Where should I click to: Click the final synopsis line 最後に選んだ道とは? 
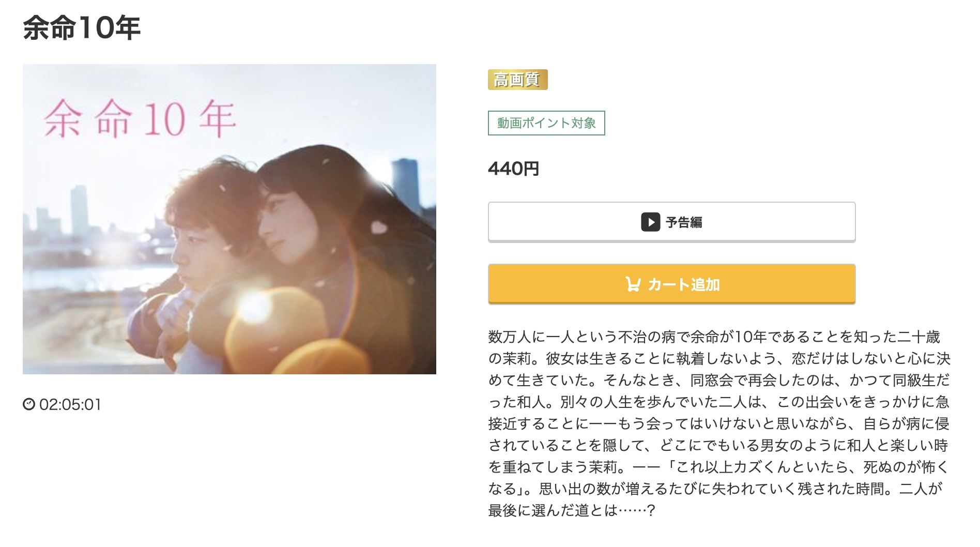pyautogui.click(x=572, y=511)
